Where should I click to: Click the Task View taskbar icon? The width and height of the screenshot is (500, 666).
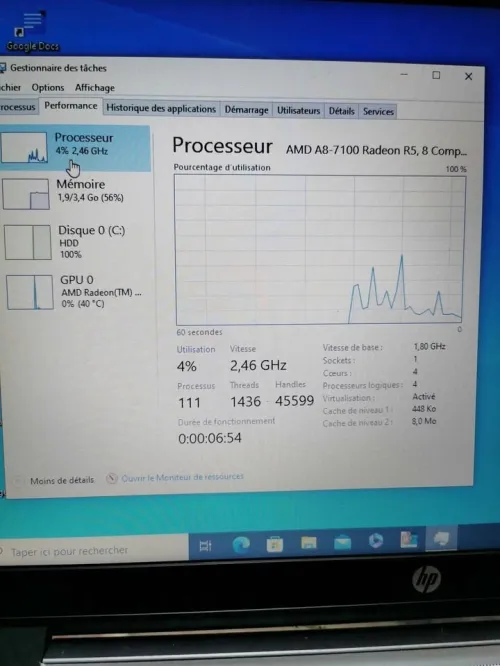[x=206, y=545]
